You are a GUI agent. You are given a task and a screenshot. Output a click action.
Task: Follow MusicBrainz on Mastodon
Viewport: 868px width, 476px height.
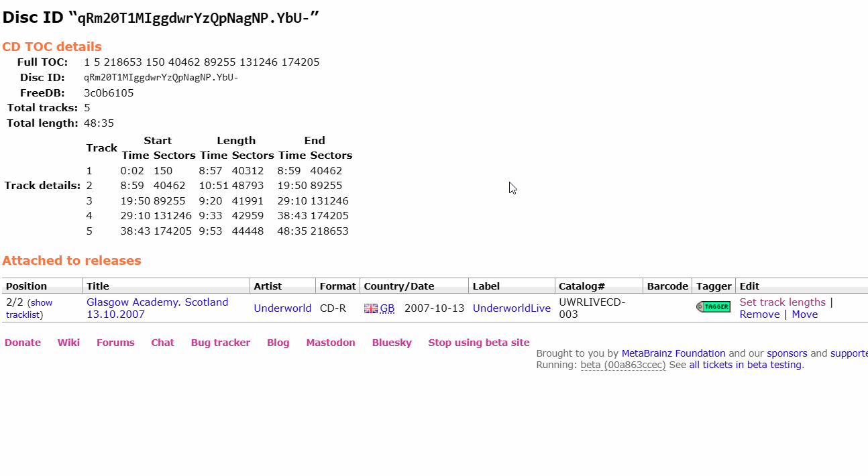click(x=331, y=342)
